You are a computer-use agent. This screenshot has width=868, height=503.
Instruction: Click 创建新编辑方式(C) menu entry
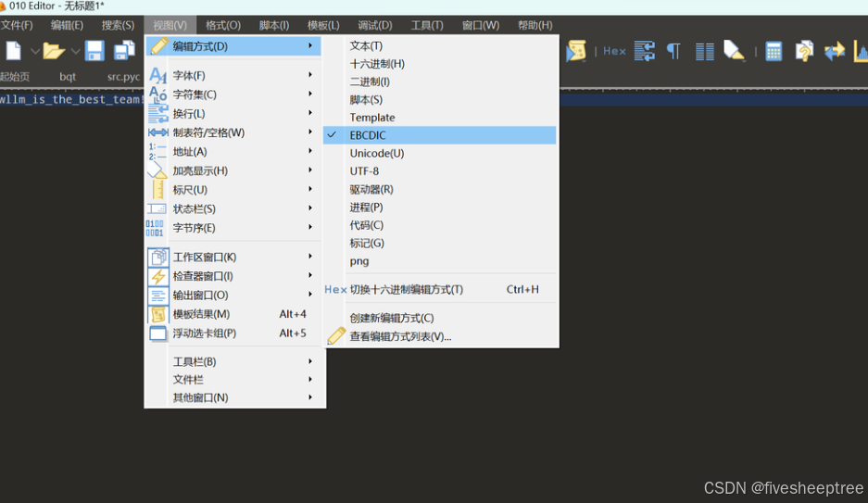click(439, 318)
